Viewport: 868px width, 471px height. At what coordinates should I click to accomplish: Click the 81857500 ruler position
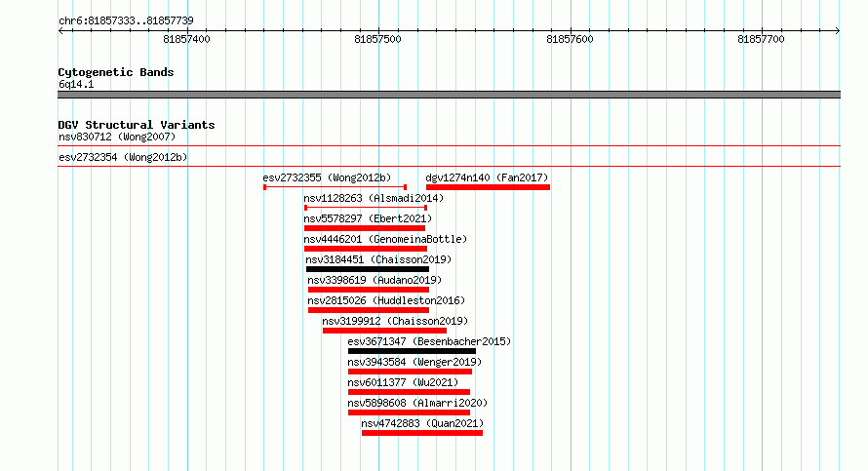point(378,39)
